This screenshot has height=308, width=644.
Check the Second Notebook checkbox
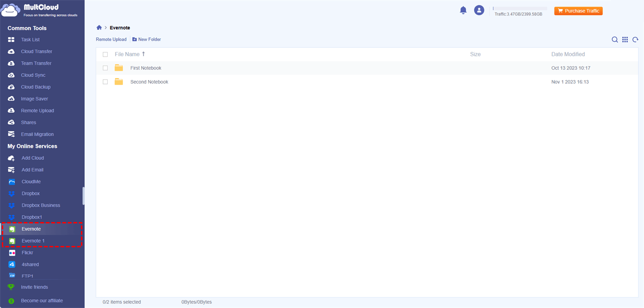click(x=105, y=82)
